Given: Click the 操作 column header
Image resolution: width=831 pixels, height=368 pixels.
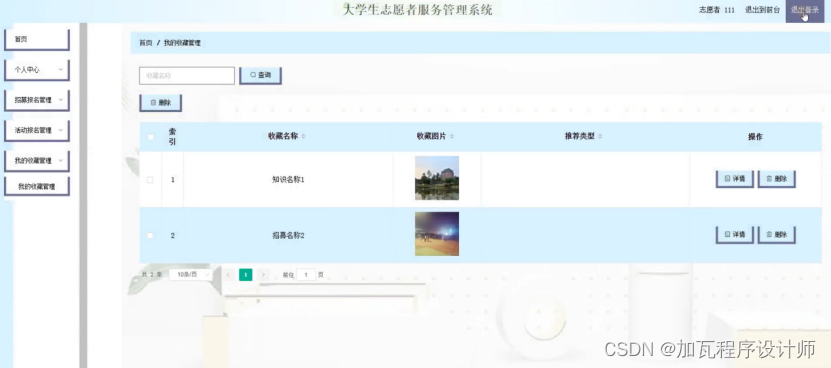Looking at the screenshot, I should [x=755, y=137].
